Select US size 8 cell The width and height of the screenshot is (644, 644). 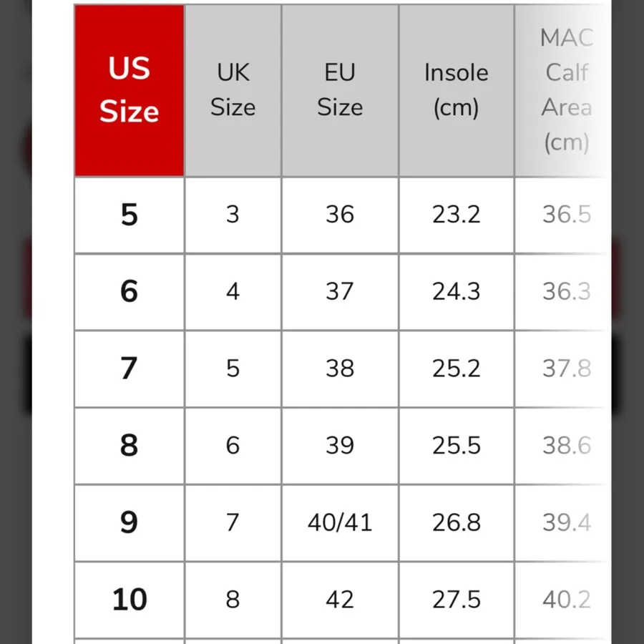pos(129,446)
